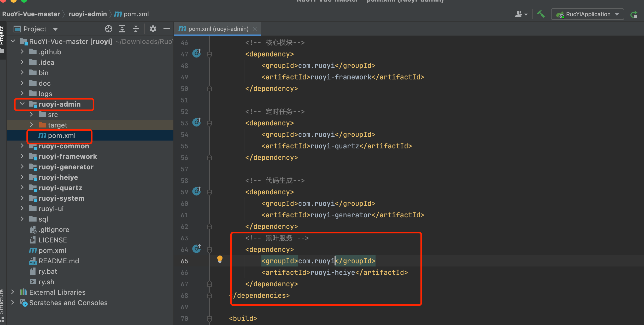644x325 pixels.
Task: Open Project panel settings gear
Action: [x=153, y=29]
